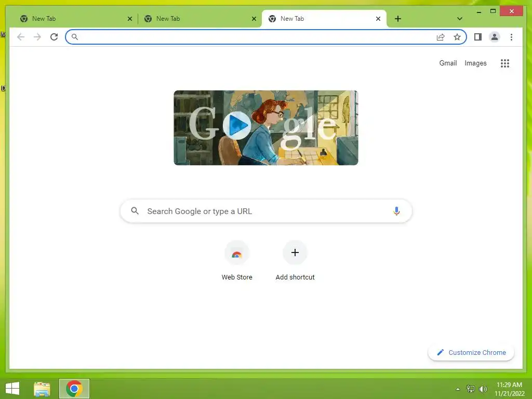This screenshot has height=399, width=532.
Task: Click the Customize Chrome button
Action: 471,353
